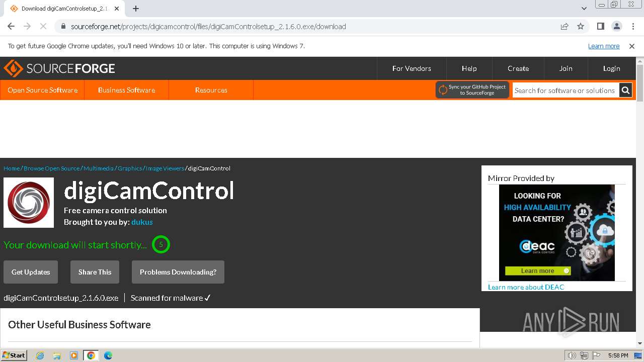Viewport: 644px width, 362px height.
Task: Click digiCamControlsetup_2.1.6.0.exe filename text
Action: coord(61,298)
